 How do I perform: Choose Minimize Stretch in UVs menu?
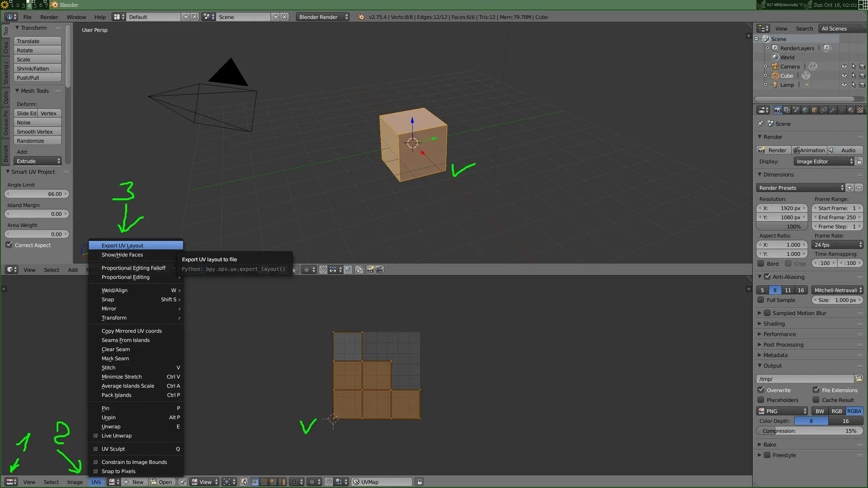point(136,377)
